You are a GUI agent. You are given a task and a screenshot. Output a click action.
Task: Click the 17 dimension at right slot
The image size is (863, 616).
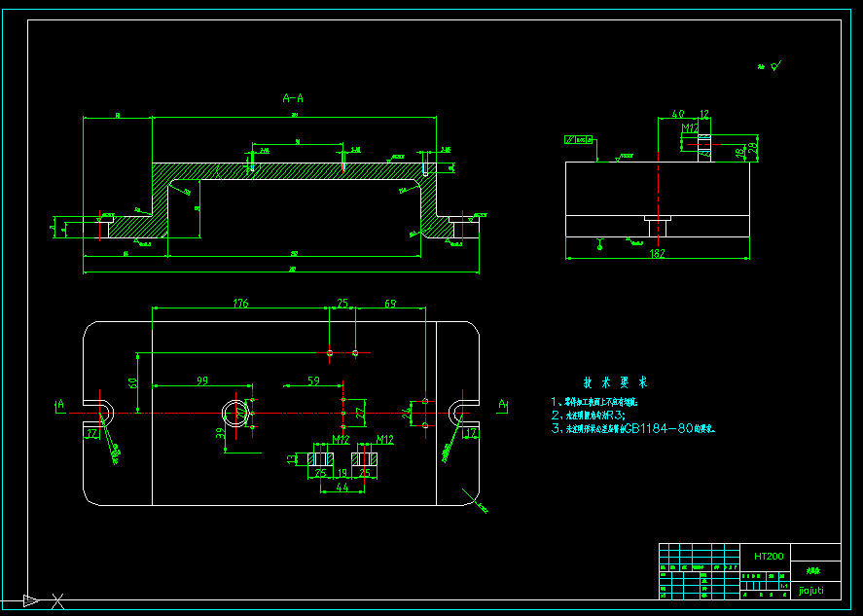pos(471,434)
